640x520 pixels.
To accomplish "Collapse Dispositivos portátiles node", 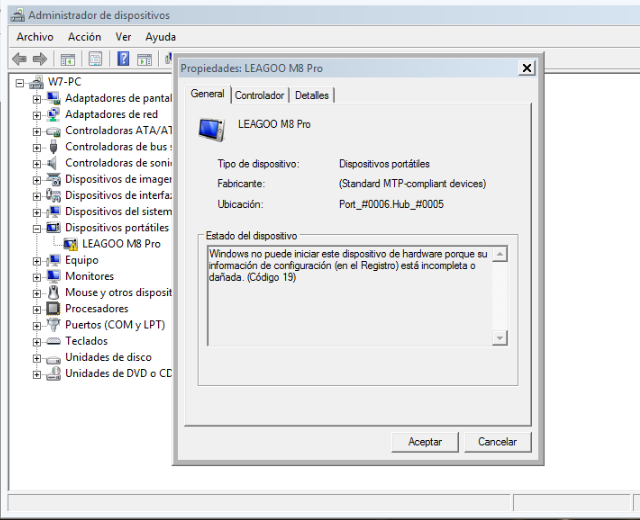I will pos(37,229).
